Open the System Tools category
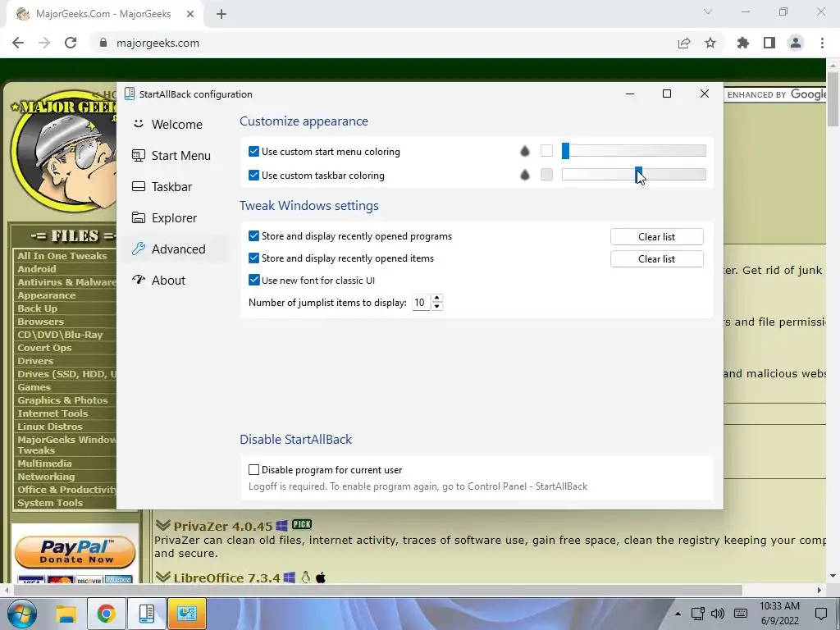The image size is (840, 630). pos(50,503)
